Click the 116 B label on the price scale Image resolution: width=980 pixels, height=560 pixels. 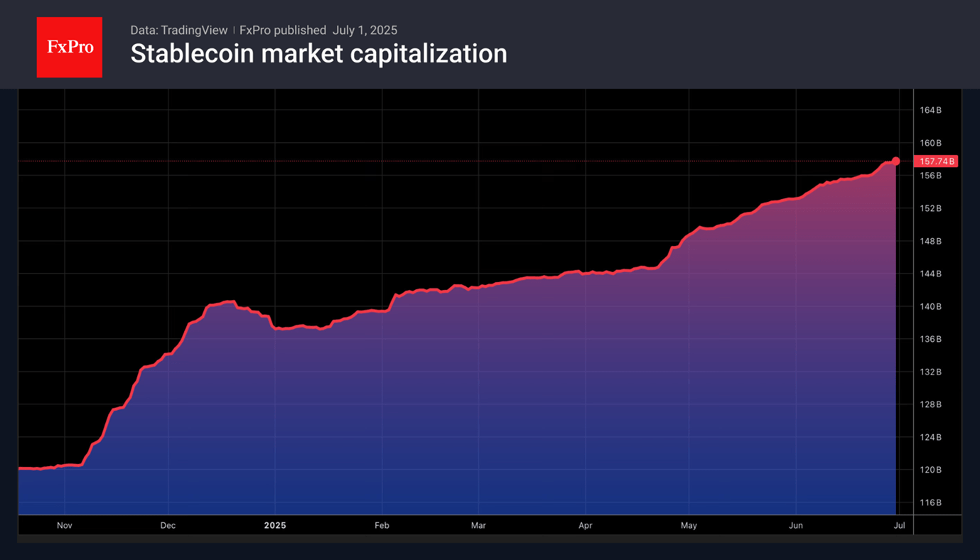pyautogui.click(x=930, y=502)
